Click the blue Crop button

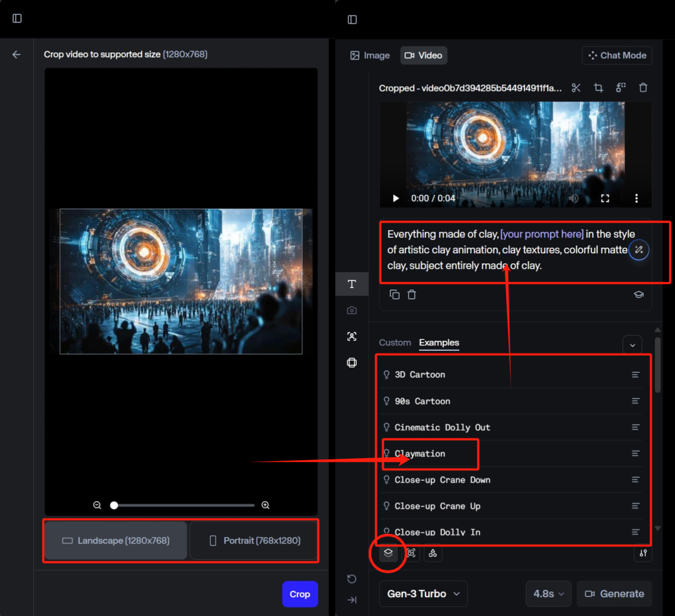tap(299, 594)
